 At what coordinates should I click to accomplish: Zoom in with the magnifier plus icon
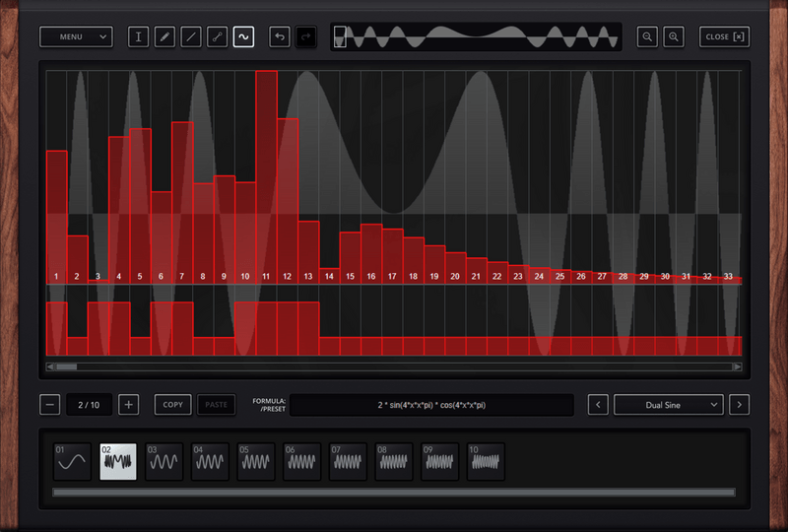pos(674,36)
